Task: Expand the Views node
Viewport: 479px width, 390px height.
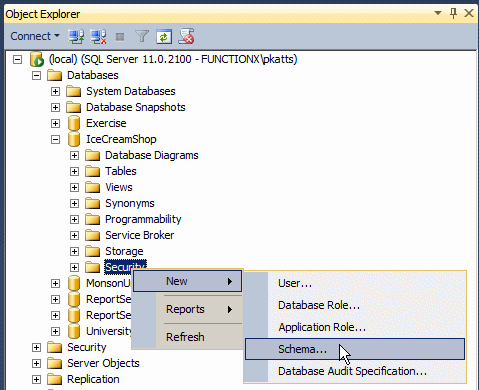Action: tap(74, 188)
